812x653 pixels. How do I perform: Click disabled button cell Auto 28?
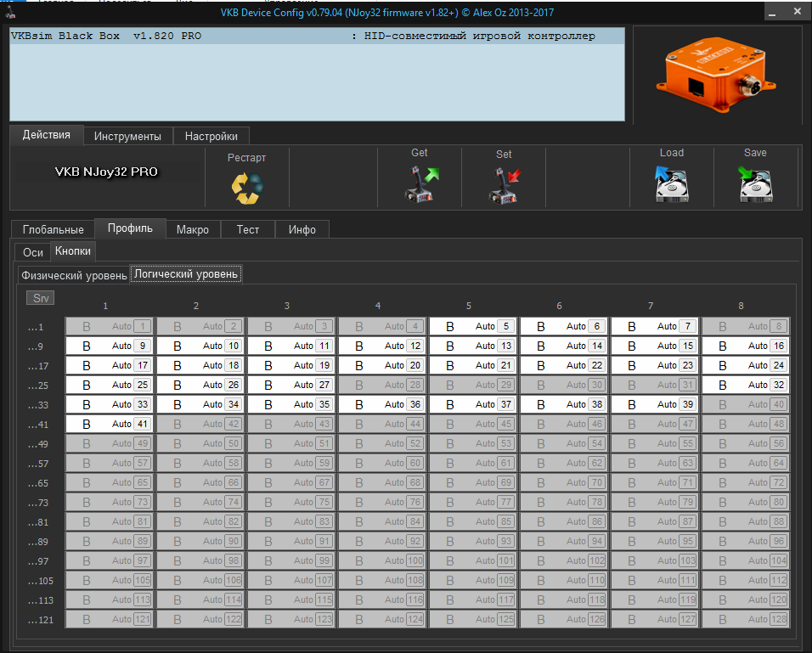click(382, 385)
